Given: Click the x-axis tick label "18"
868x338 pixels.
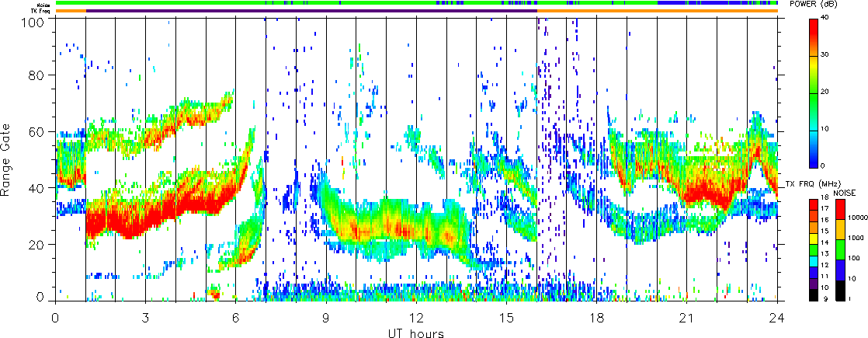Looking at the screenshot, I should pyautogui.click(x=597, y=318).
